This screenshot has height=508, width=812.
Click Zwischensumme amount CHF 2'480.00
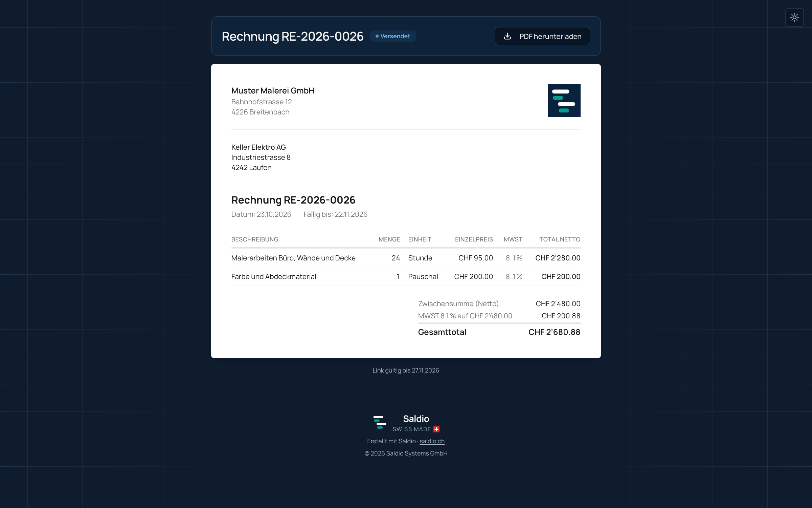pos(558,303)
